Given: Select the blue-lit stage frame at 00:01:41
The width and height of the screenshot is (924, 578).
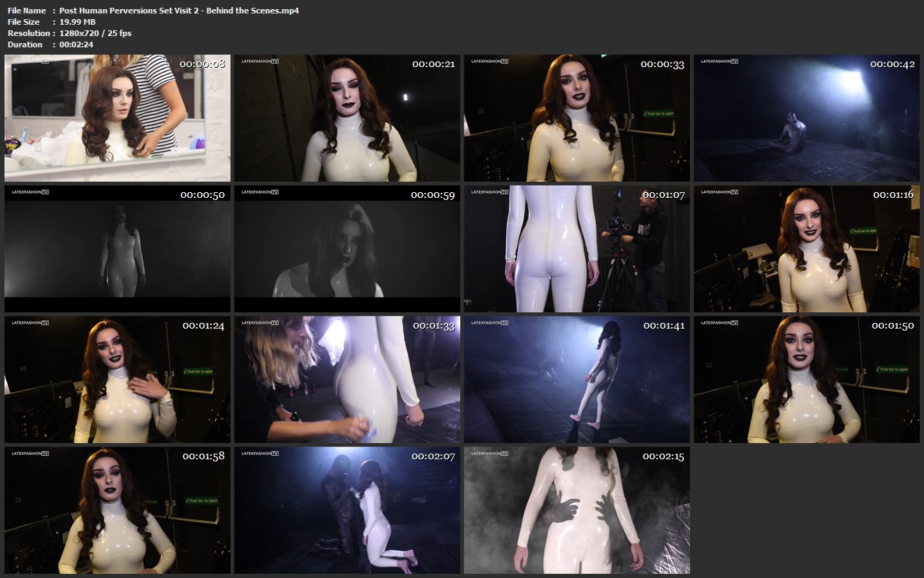Looking at the screenshot, I should pos(577,379).
